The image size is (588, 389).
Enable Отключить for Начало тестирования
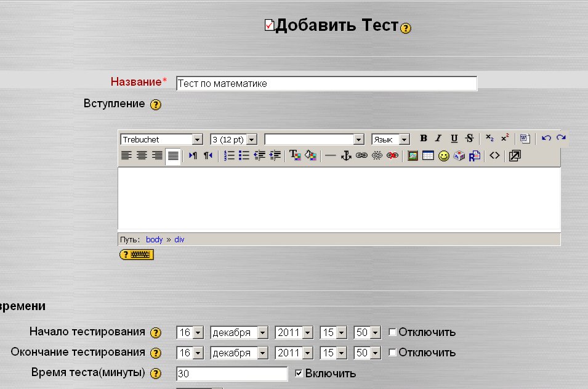(392, 332)
